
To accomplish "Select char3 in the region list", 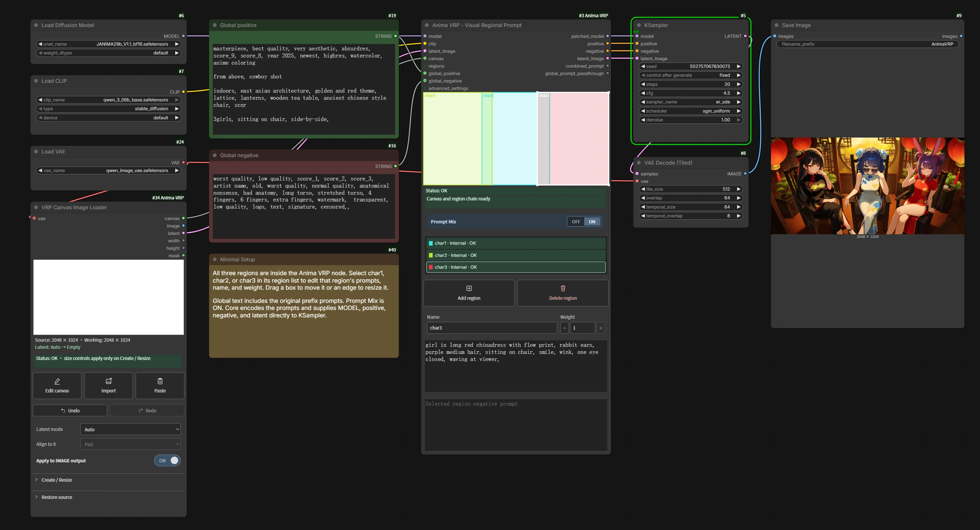I will [516, 267].
